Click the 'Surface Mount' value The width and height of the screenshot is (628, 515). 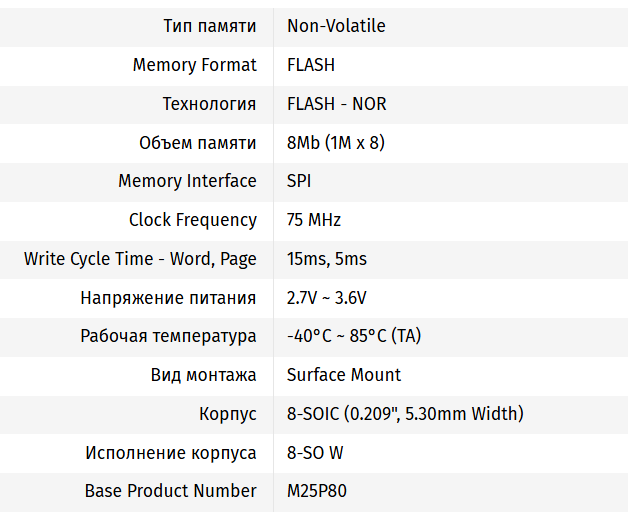coord(344,375)
